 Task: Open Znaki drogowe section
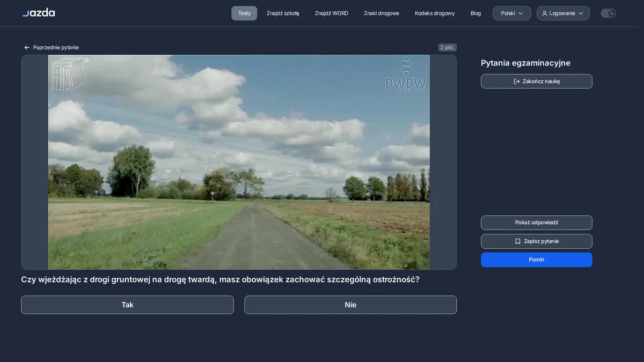click(x=382, y=13)
